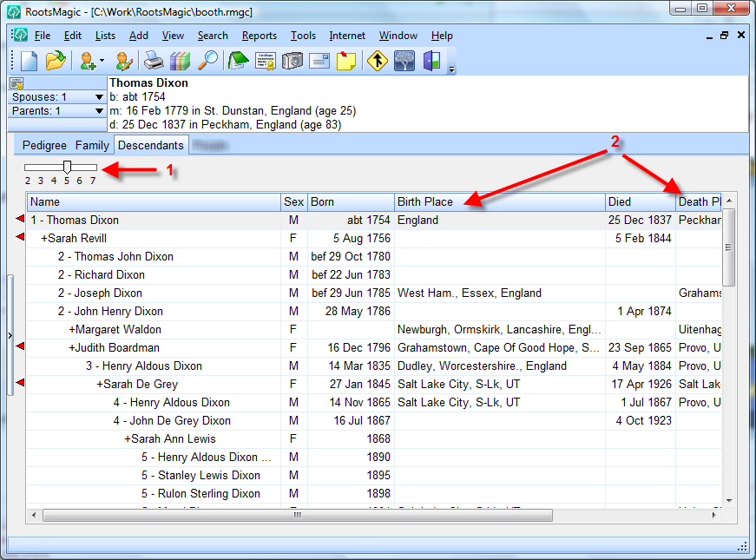Open the green notepad icon
This screenshot has width=756, height=560.
click(238, 62)
